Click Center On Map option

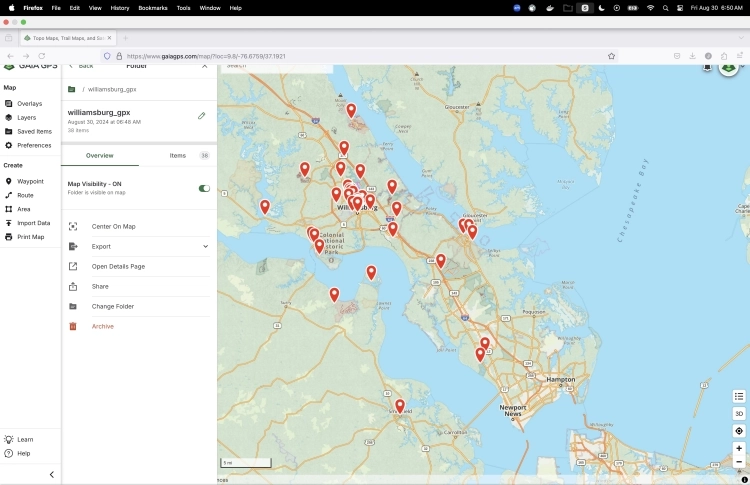pos(113,226)
